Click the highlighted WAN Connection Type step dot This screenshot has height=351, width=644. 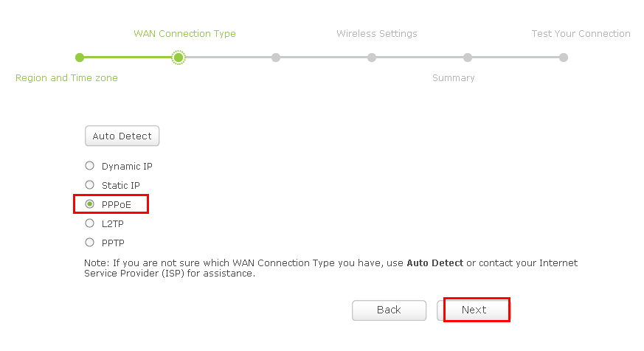coord(179,58)
